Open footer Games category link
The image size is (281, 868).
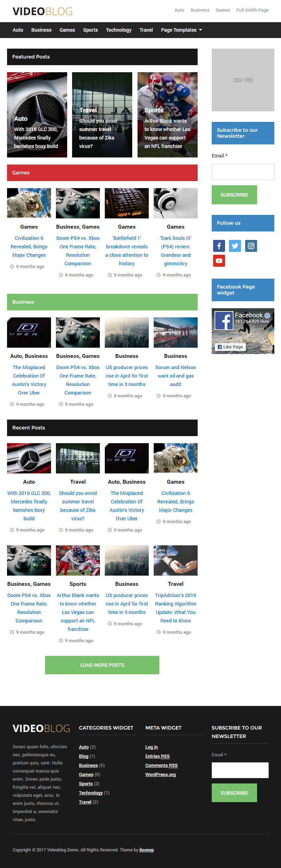pos(86,774)
